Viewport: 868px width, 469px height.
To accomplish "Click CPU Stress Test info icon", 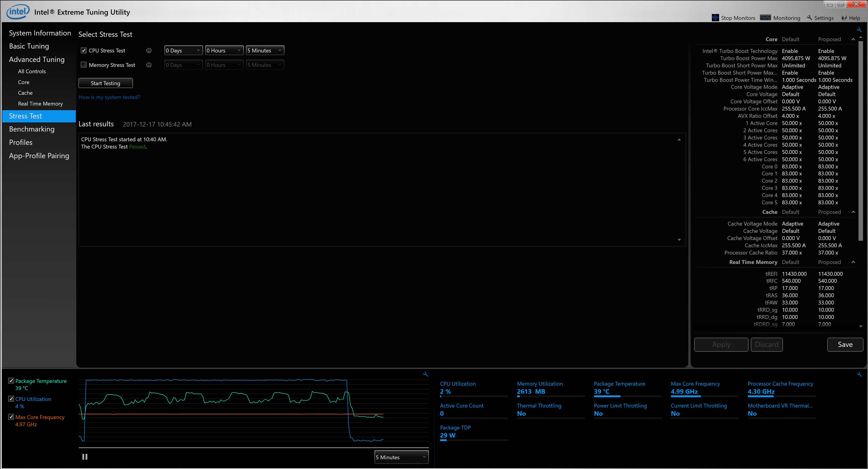I will [149, 50].
